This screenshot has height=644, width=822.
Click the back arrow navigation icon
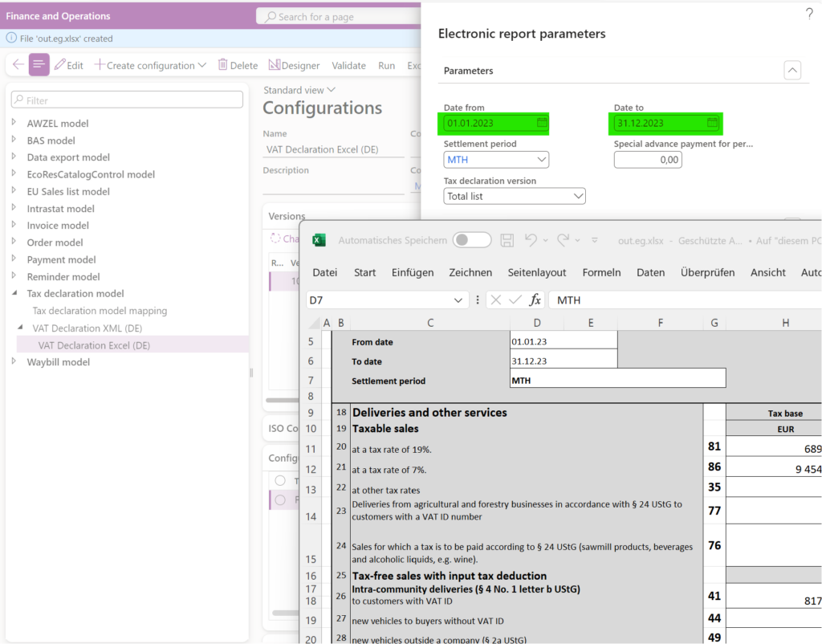click(x=16, y=65)
